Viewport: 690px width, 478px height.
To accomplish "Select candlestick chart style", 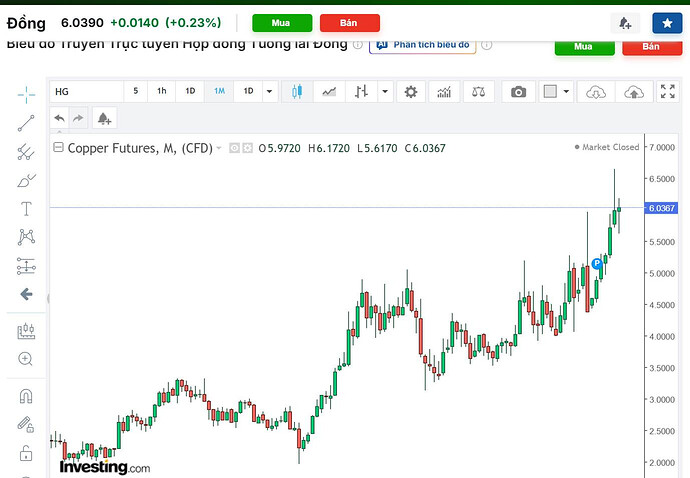I will coord(297,92).
